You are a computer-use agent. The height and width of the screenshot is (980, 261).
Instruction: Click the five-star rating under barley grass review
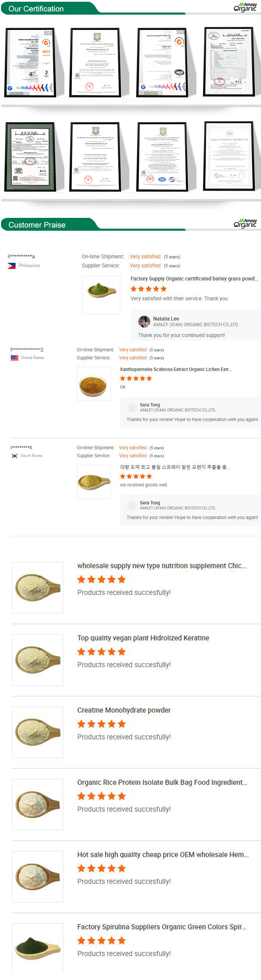148,289
